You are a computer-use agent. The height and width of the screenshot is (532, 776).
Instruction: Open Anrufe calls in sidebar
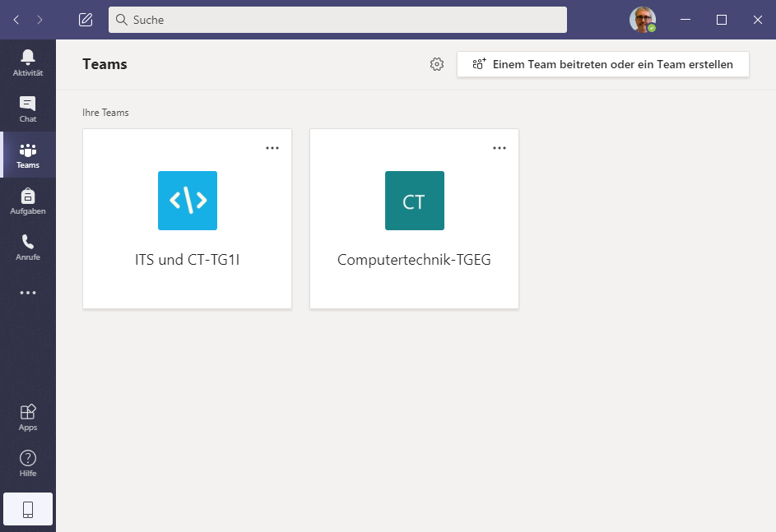[x=28, y=247]
